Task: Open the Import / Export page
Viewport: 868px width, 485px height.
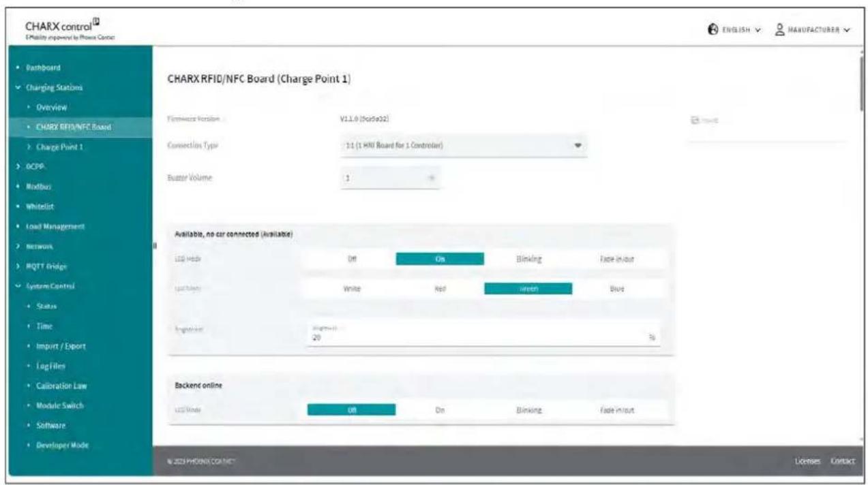Action: (61, 346)
